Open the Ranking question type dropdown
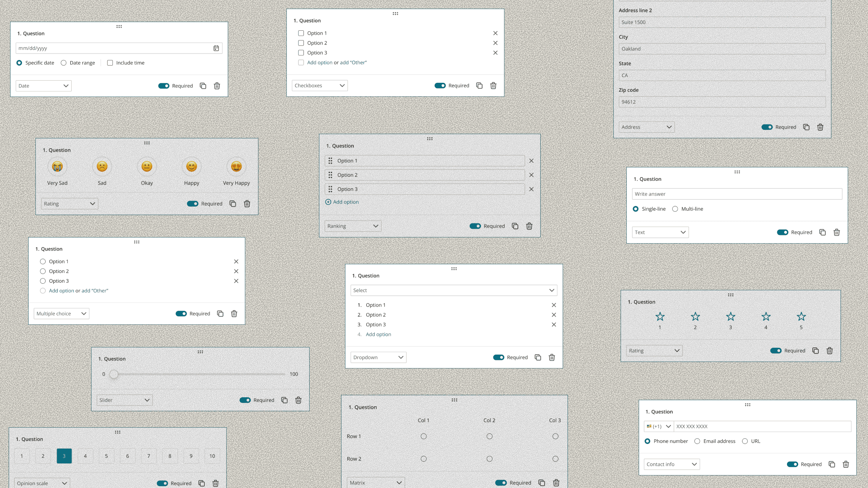The height and width of the screenshot is (488, 868). pyautogui.click(x=352, y=226)
